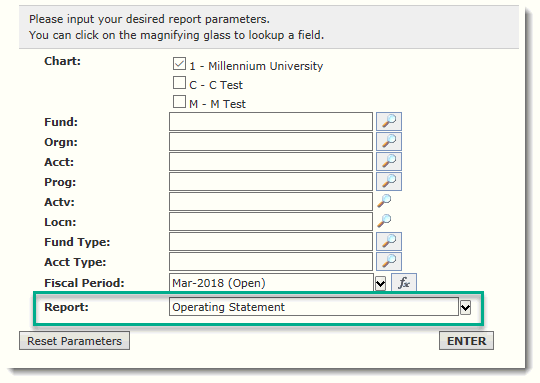540x383 pixels.
Task: Check the M - M Test chart
Action: 179,102
